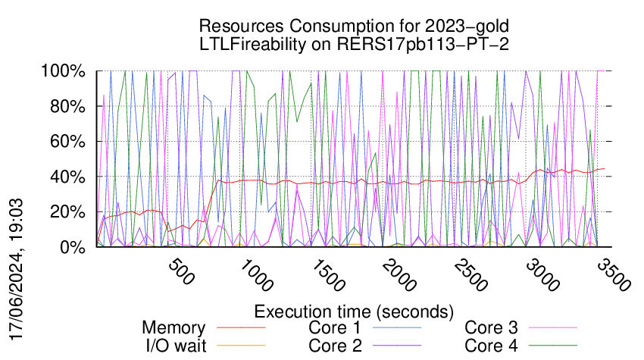644x360 pixels.
Task: Click the chart title 'Resources Consumption for 2023-gold'
Action: point(354,27)
